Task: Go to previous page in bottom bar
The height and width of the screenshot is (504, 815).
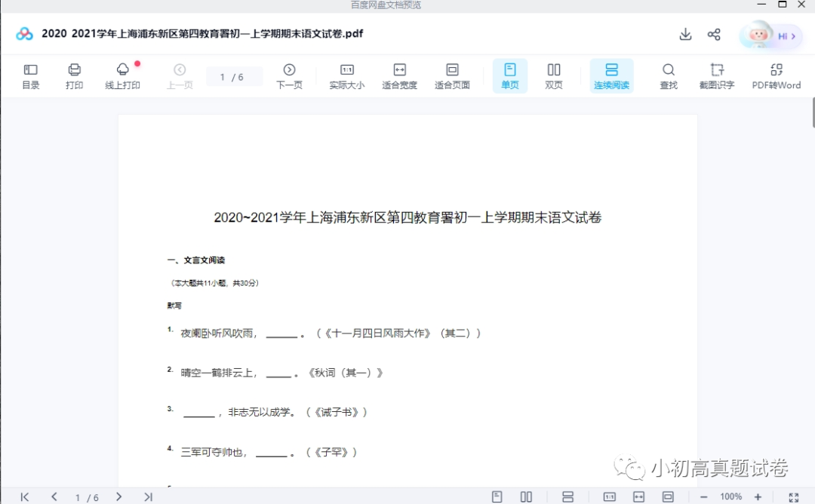Action: coord(54,496)
